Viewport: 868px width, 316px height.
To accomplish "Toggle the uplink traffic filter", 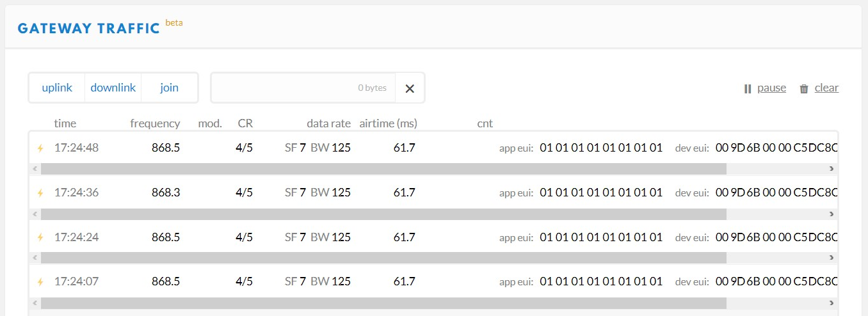I will [57, 88].
